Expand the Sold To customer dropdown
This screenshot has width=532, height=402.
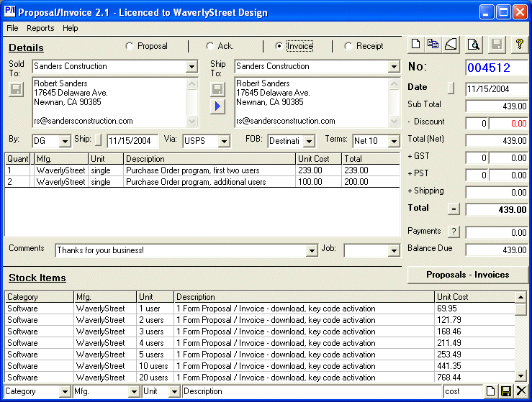[191, 66]
